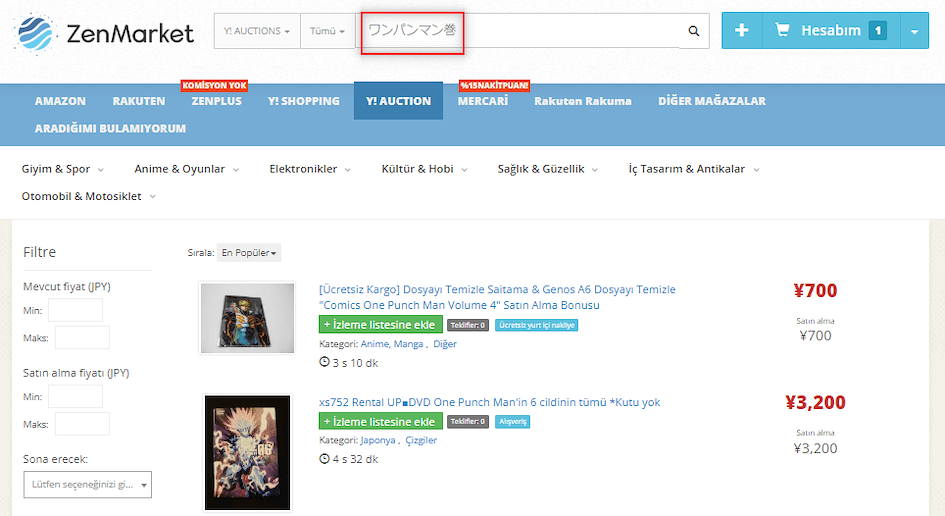
Task: Click the plus add button in header
Action: coord(742,30)
